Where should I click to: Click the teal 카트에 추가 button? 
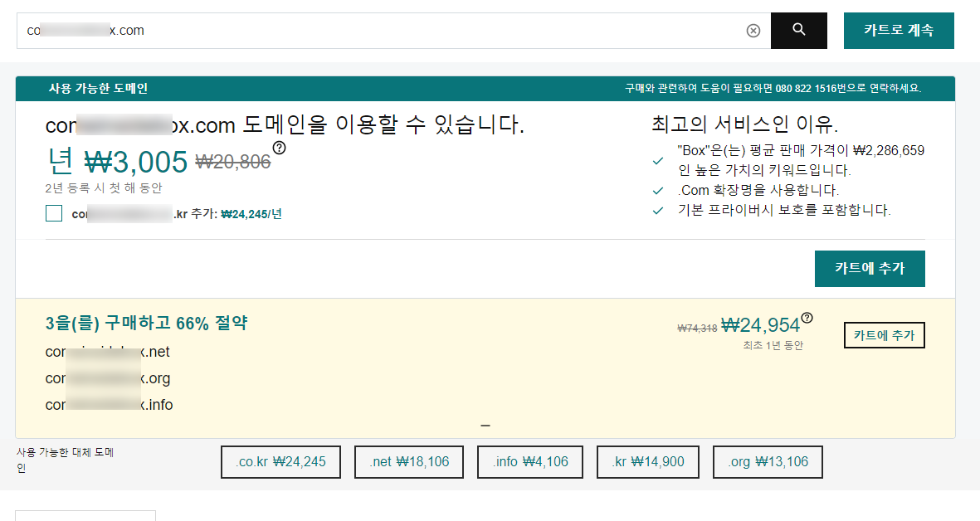tap(870, 268)
